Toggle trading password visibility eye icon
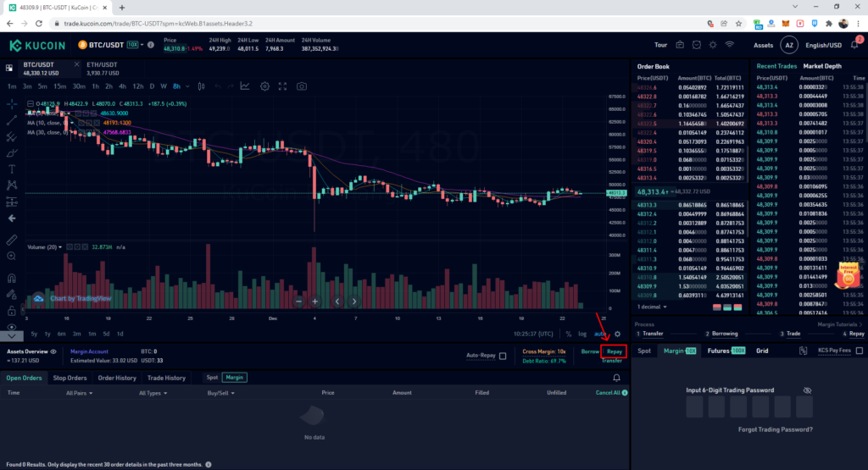 pyautogui.click(x=807, y=390)
